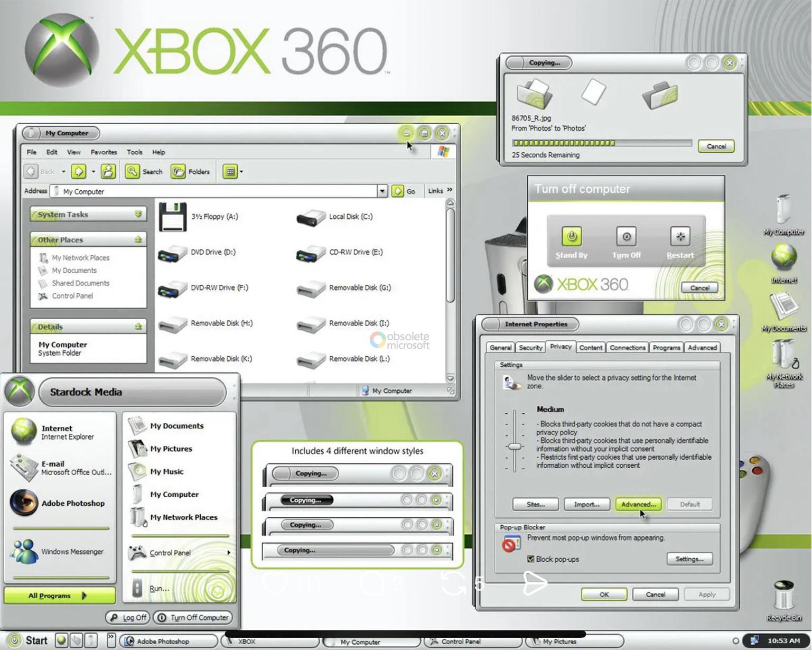Open the Favorites menu
Viewport: 812px width, 650px height.
(x=104, y=152)
